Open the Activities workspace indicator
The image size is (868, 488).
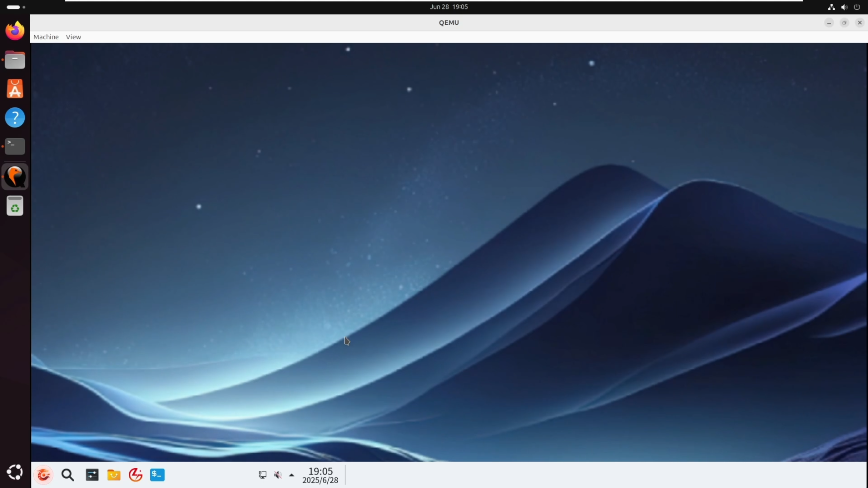click(16, 7)
